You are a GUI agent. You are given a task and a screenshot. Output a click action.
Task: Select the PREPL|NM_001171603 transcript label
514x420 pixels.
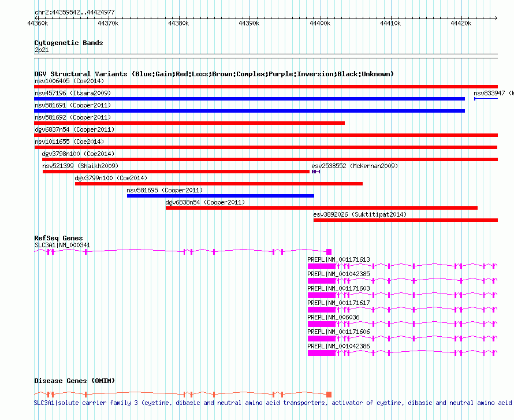[338, 288]
